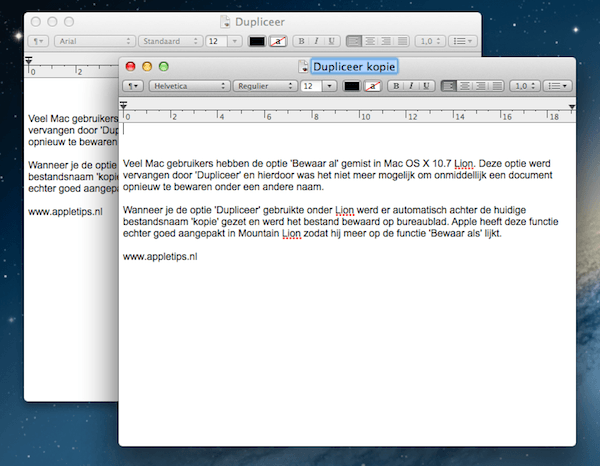Align text left in Dupliceer kopie window
Image resolution: width=600 pixels, height=466 pixels.
(x=448, y=86)
